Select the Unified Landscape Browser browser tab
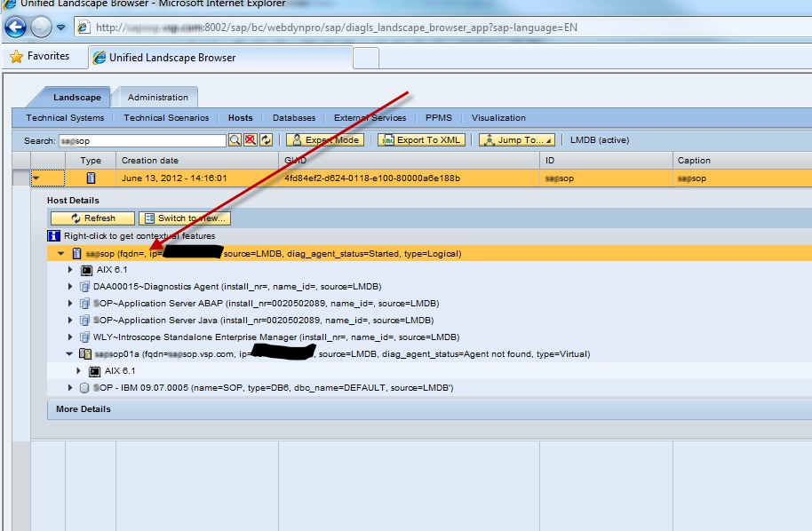812x531 pixels. pyautogui.click(x=220, y=58)
